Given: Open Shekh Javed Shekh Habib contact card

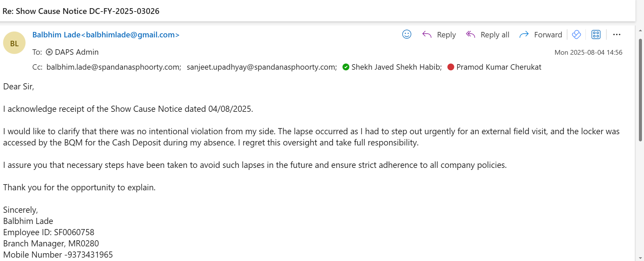Looking at the screenshot, I should (x=396, y=67).
